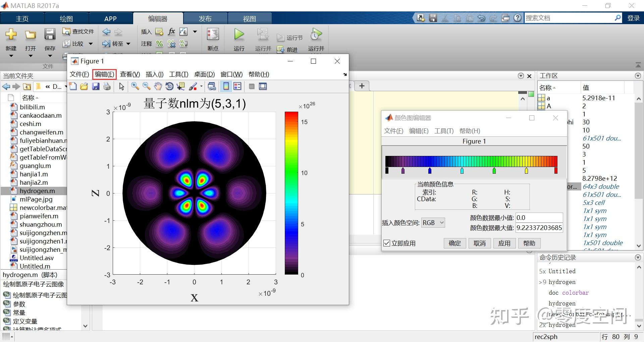Click the Print Figure icon
The image size is (644, 342).
107,87
